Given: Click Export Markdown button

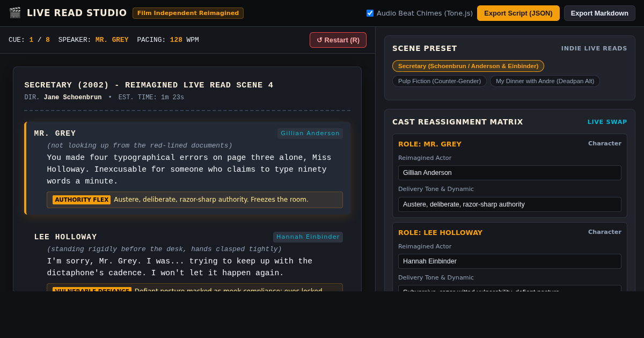Looking at the screenshot, I should pyautogui.click(x=599, y=13).
